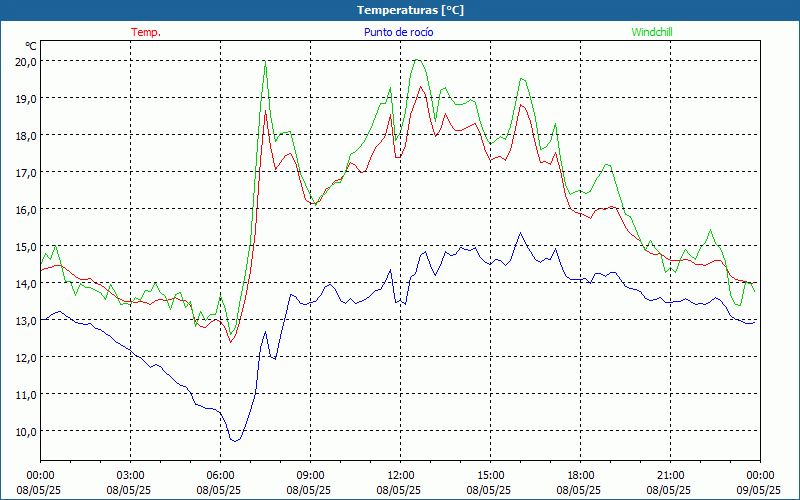Click the green Windchill legend label
Screen dimensions: 800x500
click(651, 32)
